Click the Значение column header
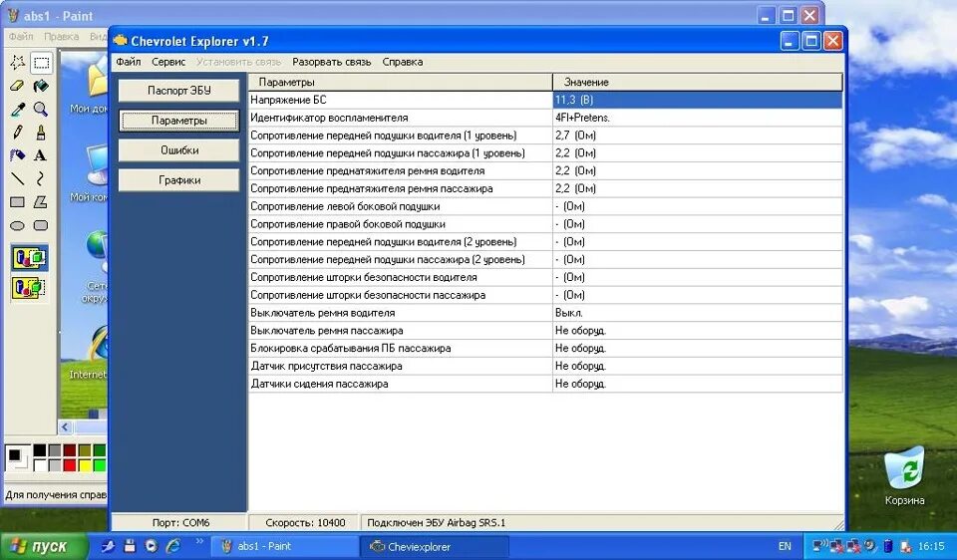This screenshot has width=957, height=560. (x=698, y=82)
